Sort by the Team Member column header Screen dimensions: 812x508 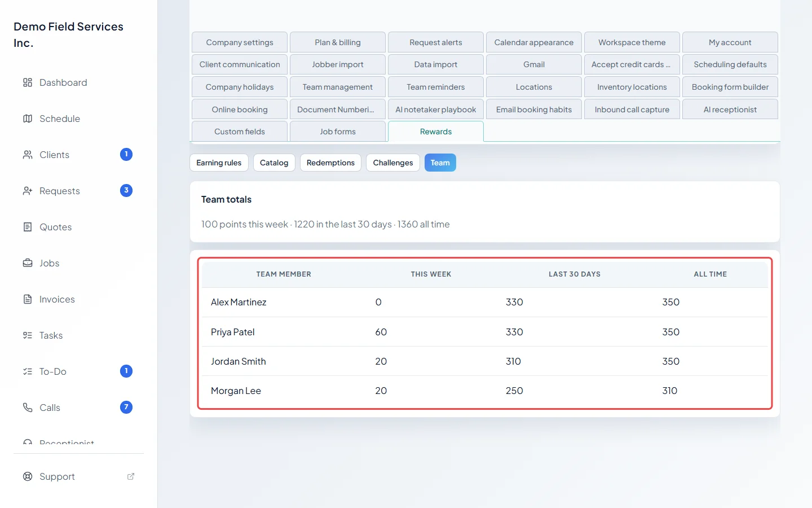pos(284,274)
